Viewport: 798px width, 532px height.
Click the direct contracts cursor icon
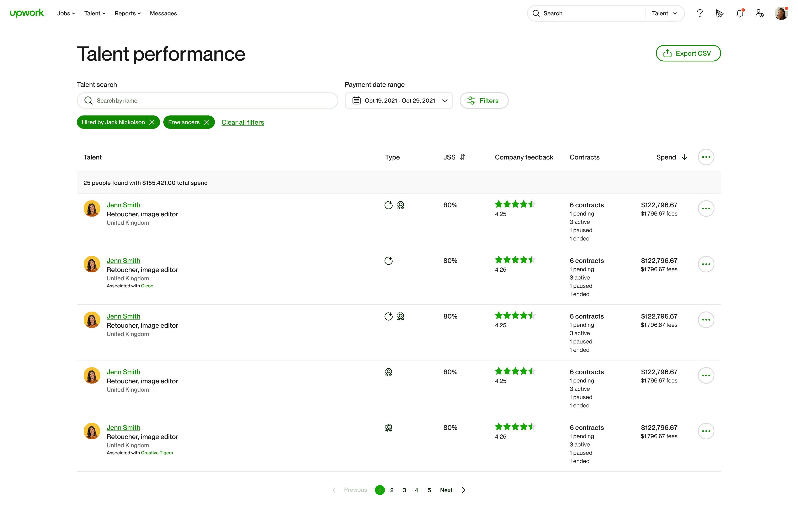point(719,13)
